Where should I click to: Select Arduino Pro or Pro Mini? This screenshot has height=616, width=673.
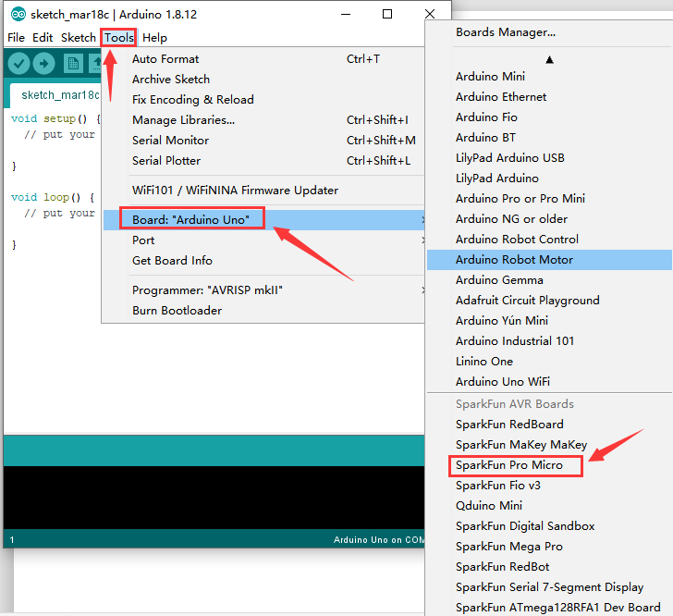coord(549,198)
